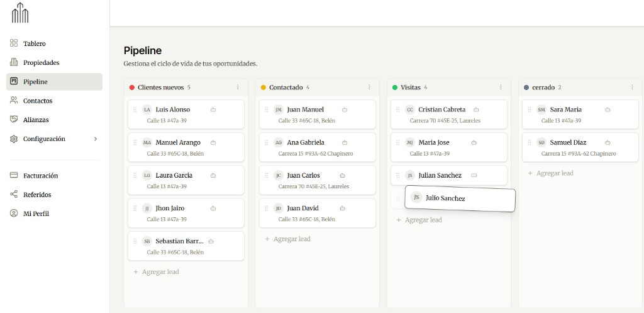Click the JD avatar on Juan David's card
This screenshot has width=644, height=313.
[x=279, y=208]
